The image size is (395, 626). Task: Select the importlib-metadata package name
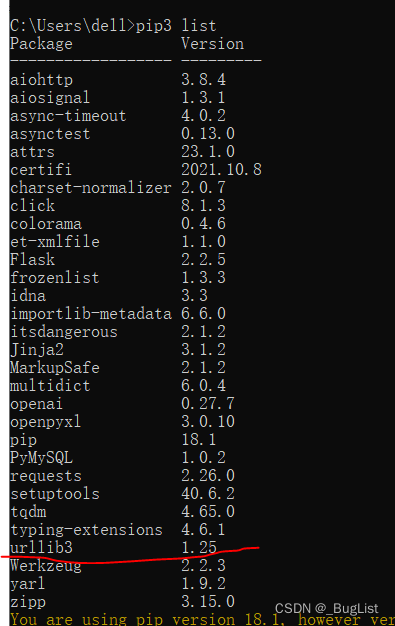[x=91, y=314]
